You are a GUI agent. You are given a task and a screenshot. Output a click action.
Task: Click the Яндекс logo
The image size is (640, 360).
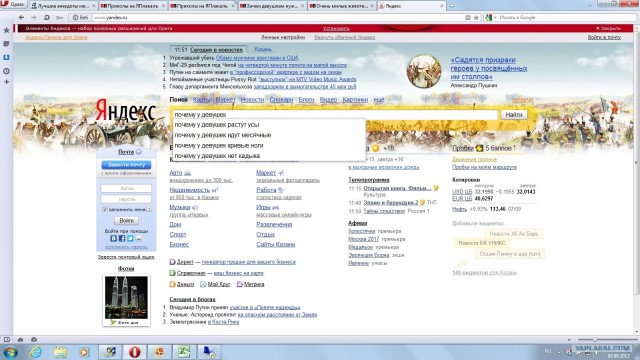click(126, 111)
